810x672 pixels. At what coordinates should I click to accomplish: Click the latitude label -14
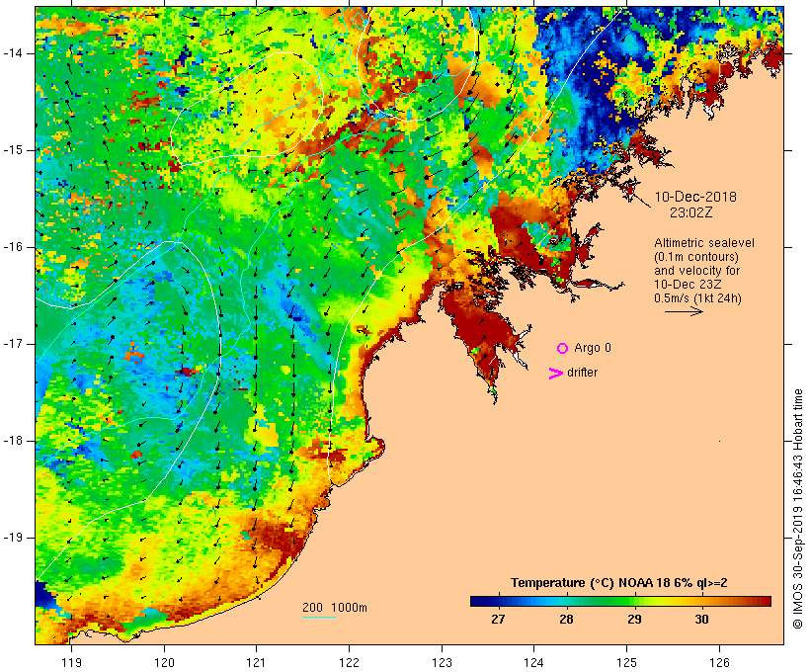(13, 53)
